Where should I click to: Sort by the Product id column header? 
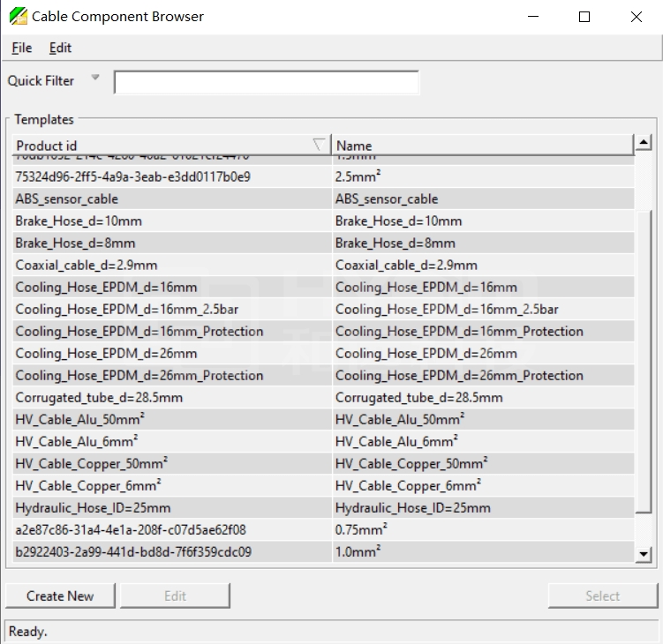pyautogui.click(x=171, y=146)
